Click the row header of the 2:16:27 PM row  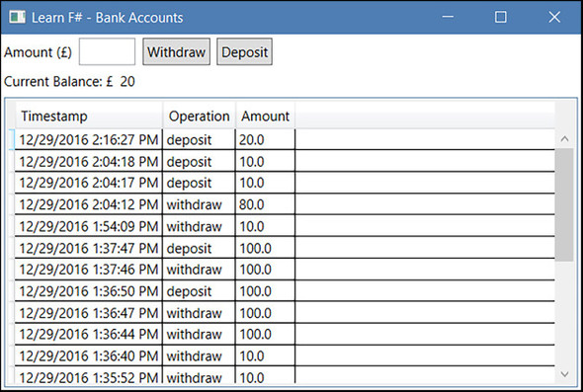click(x=11, y=139)
